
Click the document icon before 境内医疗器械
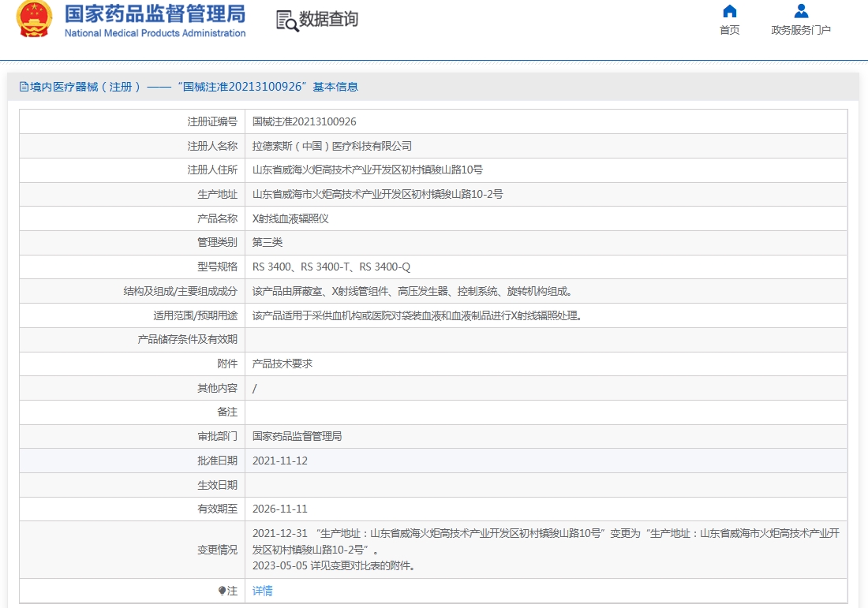[24, 87]
